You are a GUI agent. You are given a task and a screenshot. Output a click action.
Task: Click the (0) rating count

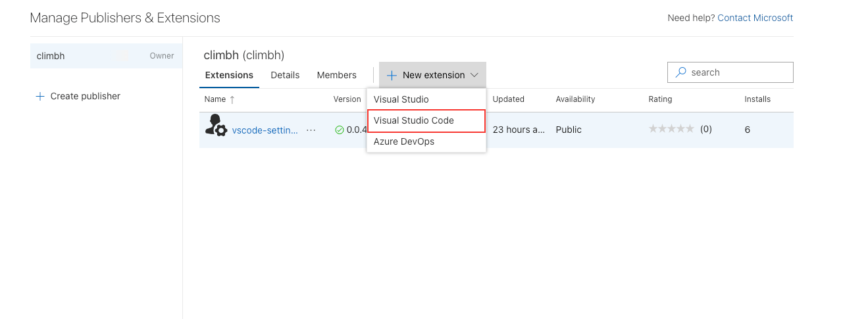pyautogui.click(x=705, y=130)
